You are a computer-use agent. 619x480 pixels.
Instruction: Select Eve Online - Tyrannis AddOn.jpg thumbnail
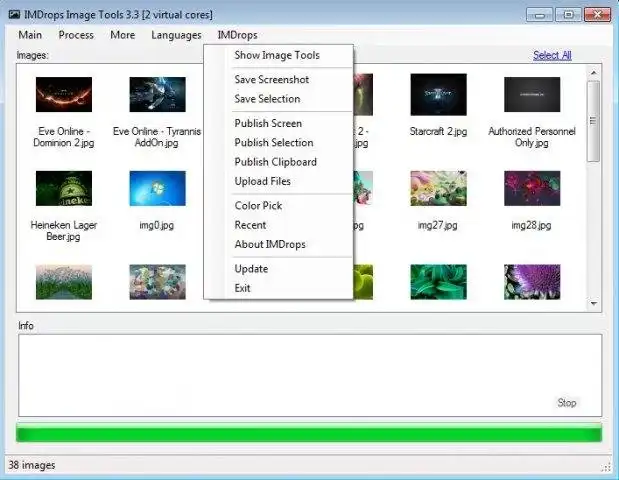pos(158,94)
